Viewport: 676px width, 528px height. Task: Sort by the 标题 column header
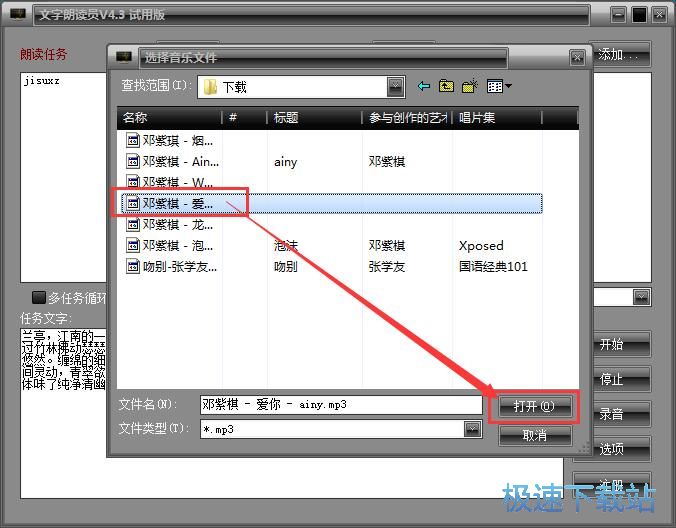coord(314,118)
